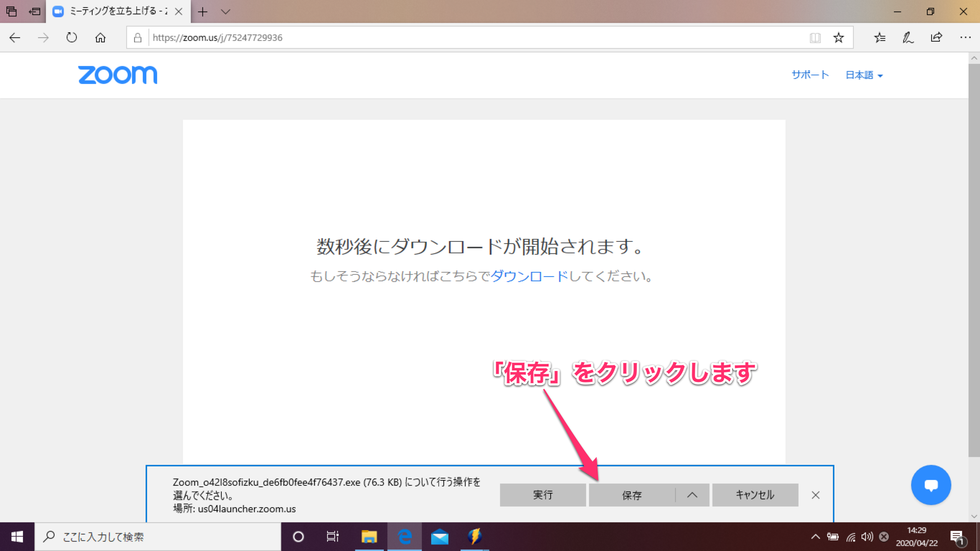980x551 pixels.
Task: Refresh the zoom.us page
Action: tap(71, 37)
